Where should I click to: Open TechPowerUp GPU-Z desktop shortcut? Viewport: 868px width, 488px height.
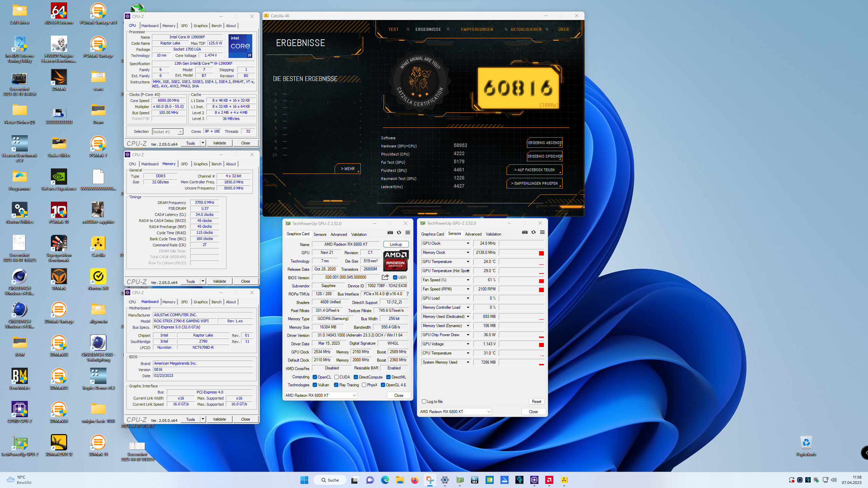19,446
